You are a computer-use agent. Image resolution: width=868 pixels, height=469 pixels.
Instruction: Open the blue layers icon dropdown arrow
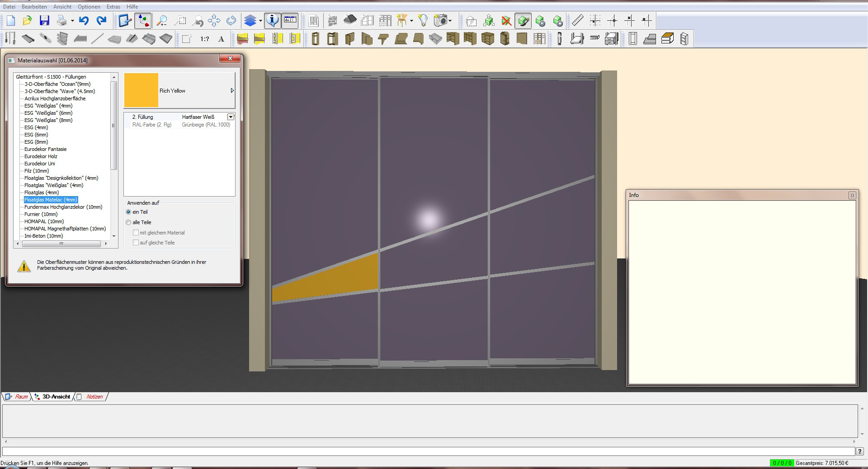pyautogui.click(x=260, y=21)
